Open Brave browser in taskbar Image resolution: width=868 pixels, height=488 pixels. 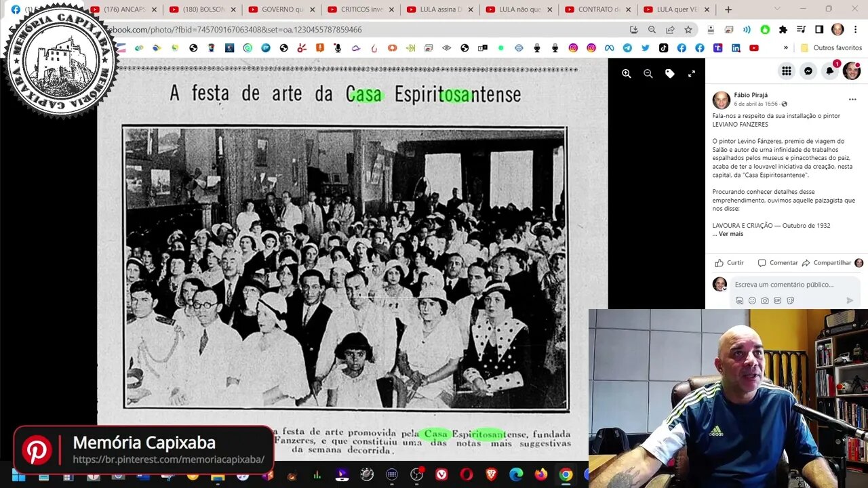491,475
